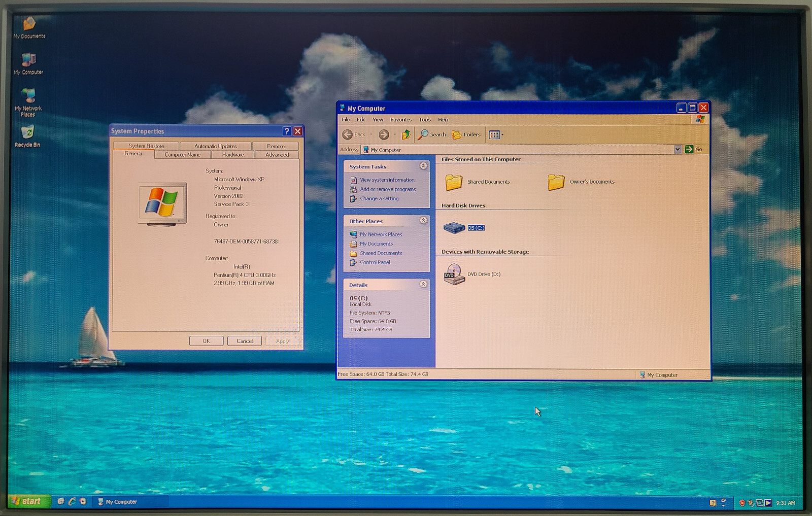Open the Shared Documents folder icon
Viewport: 812px width, 516px height.
pos(453,182)
